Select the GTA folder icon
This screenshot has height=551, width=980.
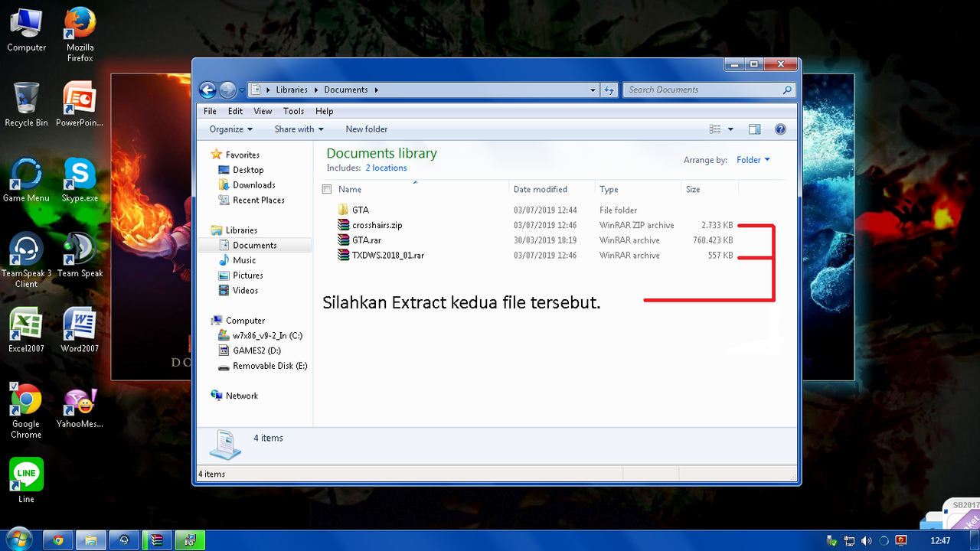pyautogui.click(x=344, y=210)
